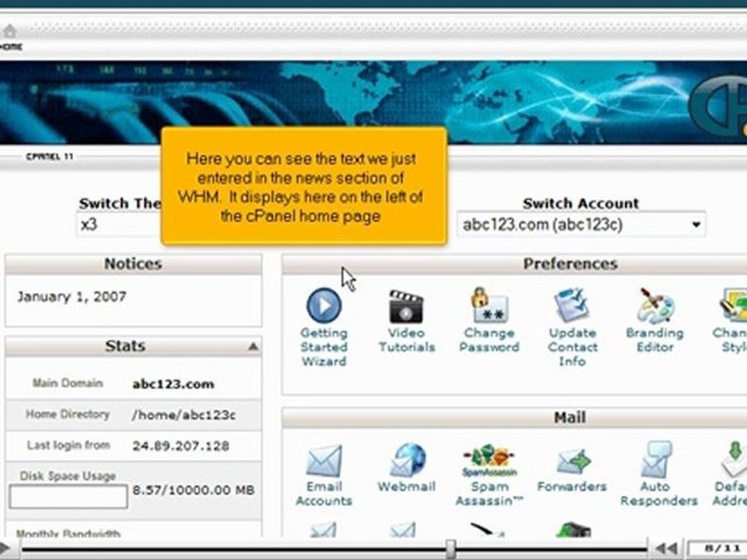Click the play button in the player bar
The height and width of the screenshot is (560, 747).
[5, 548]
